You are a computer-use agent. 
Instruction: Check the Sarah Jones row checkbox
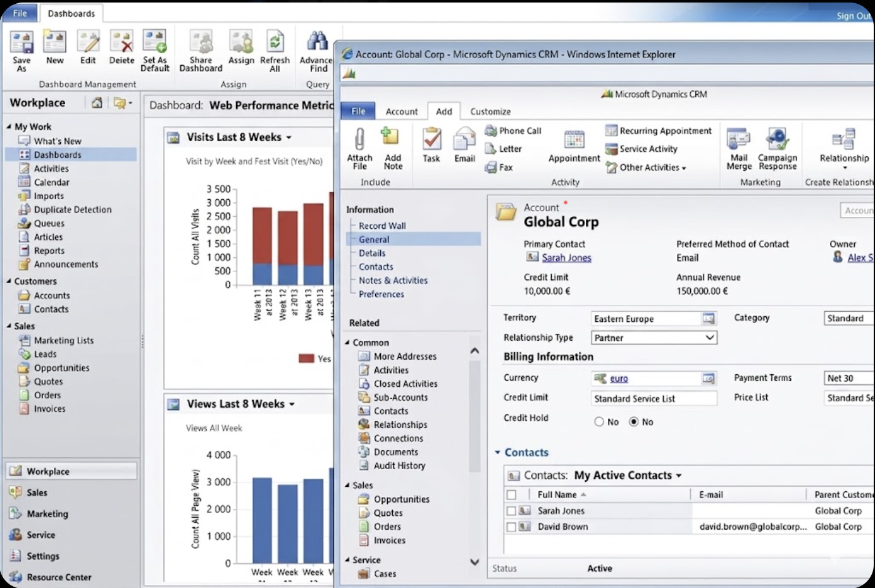(511, 511)
